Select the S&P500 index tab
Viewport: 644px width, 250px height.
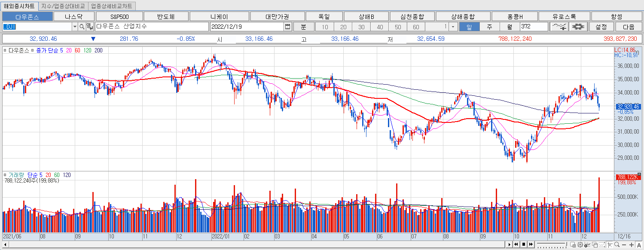pos(119,16)
